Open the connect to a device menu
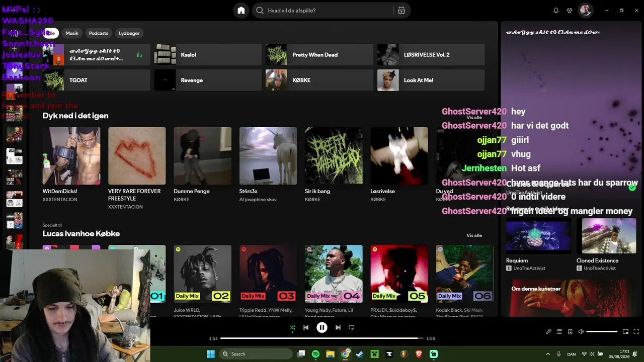This screenshot has width=644, height=362. point(570,332)
